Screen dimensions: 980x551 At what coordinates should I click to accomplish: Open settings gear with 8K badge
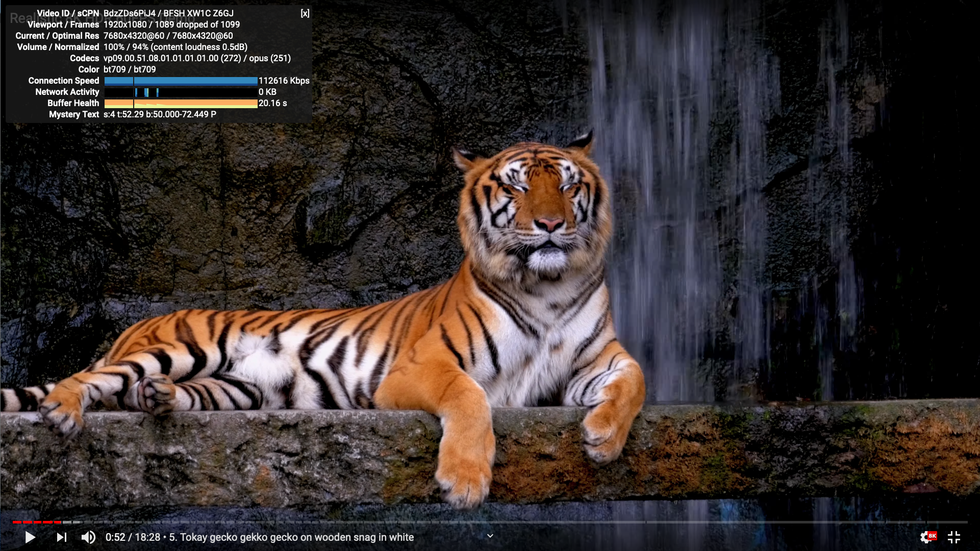coord(928,537)
